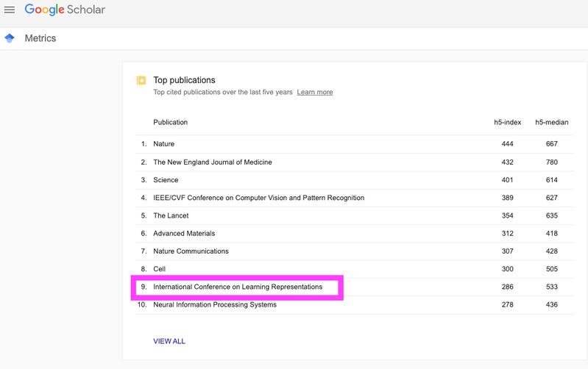588x369 pixels.
Task: Open The New England Journal of Medicine
Action: (212, 162)
